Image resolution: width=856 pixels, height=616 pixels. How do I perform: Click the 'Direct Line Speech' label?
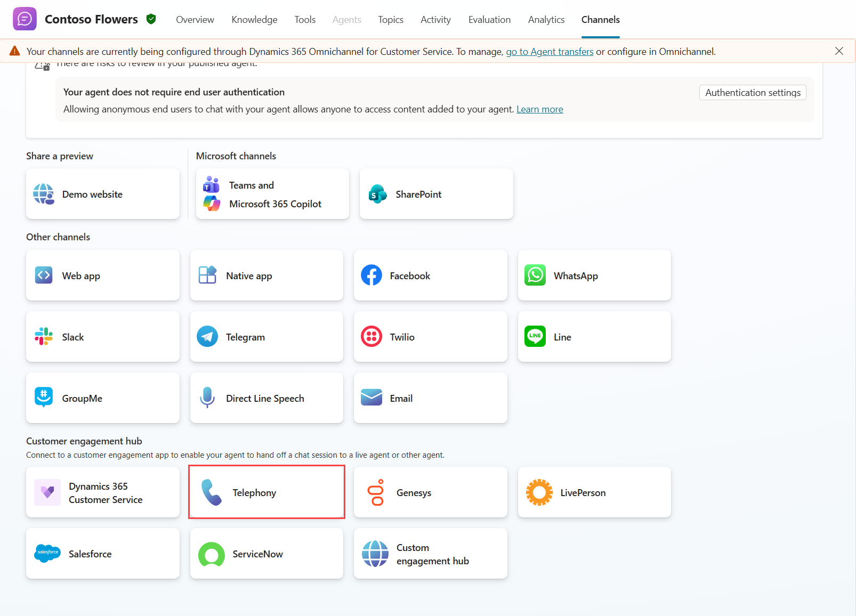pos(265,399)
